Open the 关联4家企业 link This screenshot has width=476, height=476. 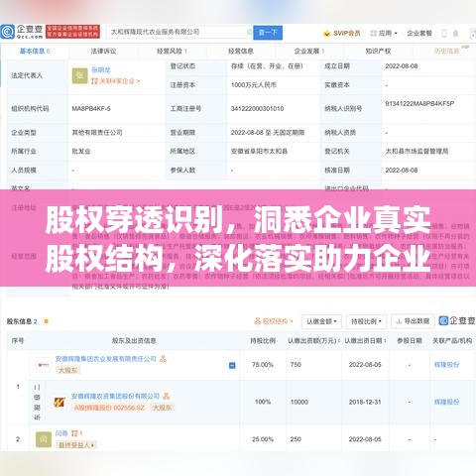point(116,81)
